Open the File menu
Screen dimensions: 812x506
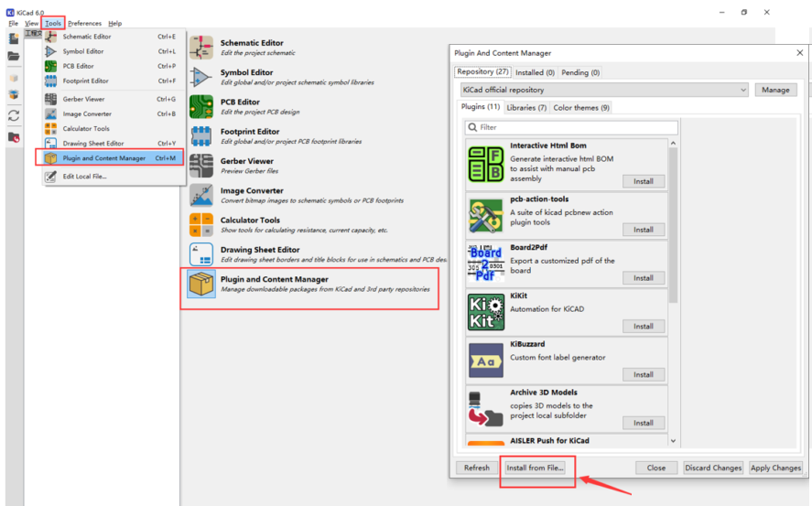click(x=14, y=23)
